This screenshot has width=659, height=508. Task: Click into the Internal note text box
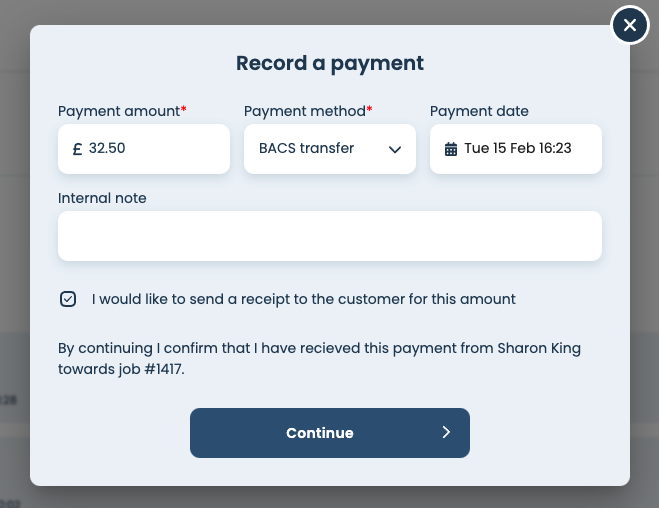(x=330, y=236)
